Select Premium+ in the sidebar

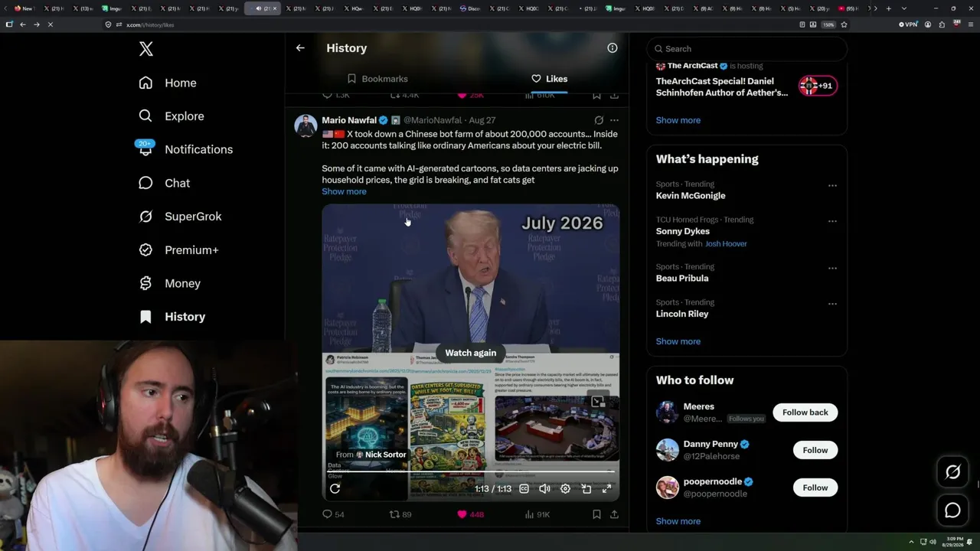pyautogui.click(x=178, y=249)
